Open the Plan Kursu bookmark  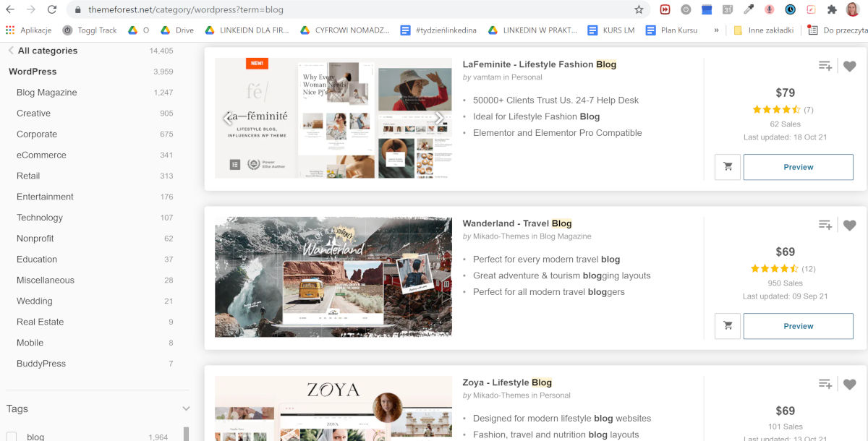[x=671, y=30]
